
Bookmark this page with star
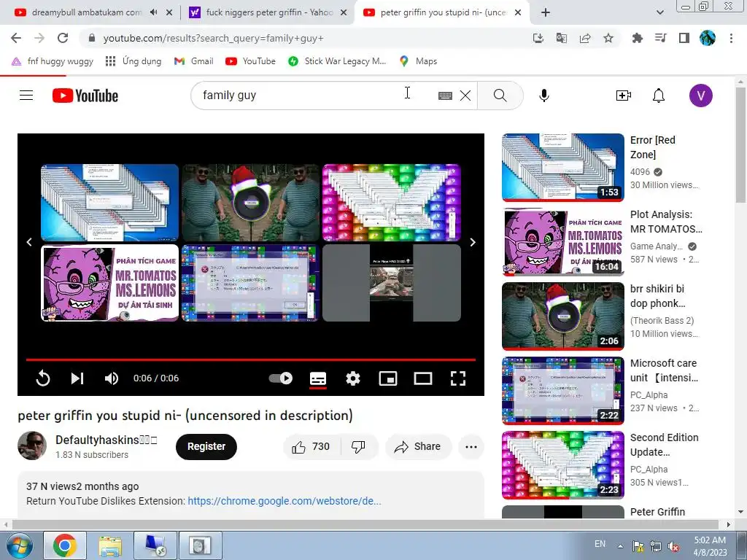click(608, 38)
